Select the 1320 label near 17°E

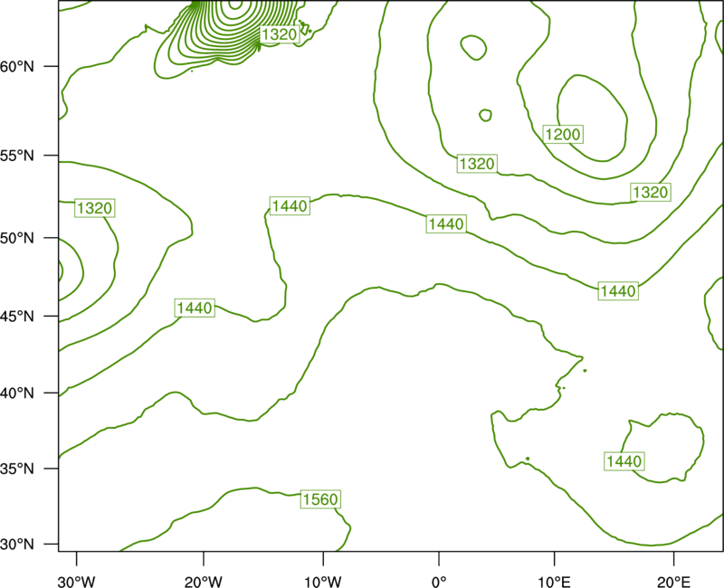[x=651, y=192]
